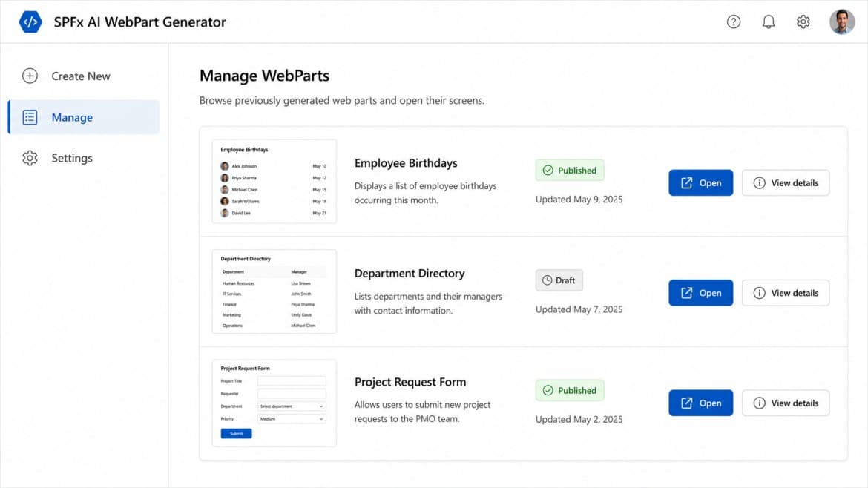Click the plus icon beside Create New
This screenshot has height=488, width=868.
[30, 76]
